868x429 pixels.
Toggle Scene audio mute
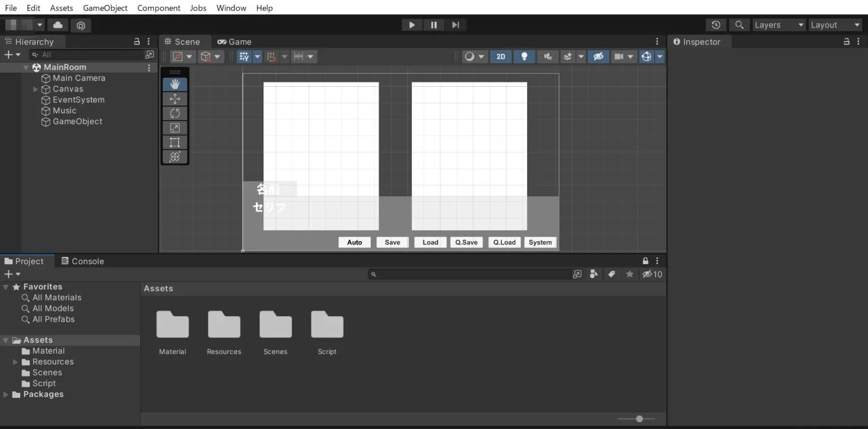(548, 56)
